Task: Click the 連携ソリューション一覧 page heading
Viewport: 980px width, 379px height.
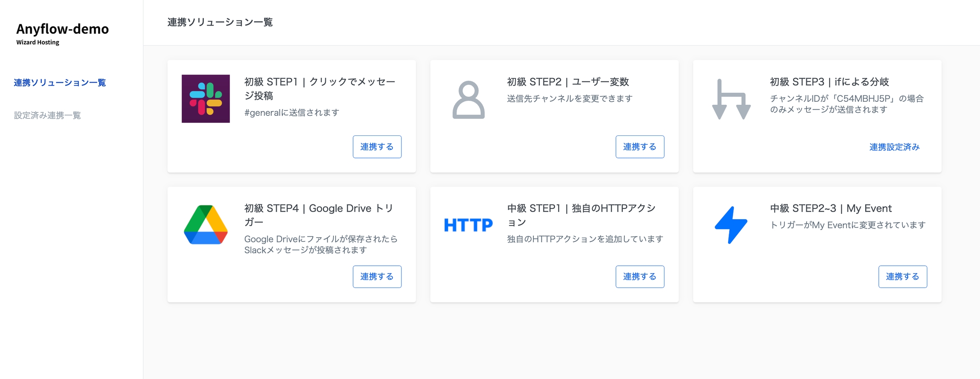Action: (220, 22)
